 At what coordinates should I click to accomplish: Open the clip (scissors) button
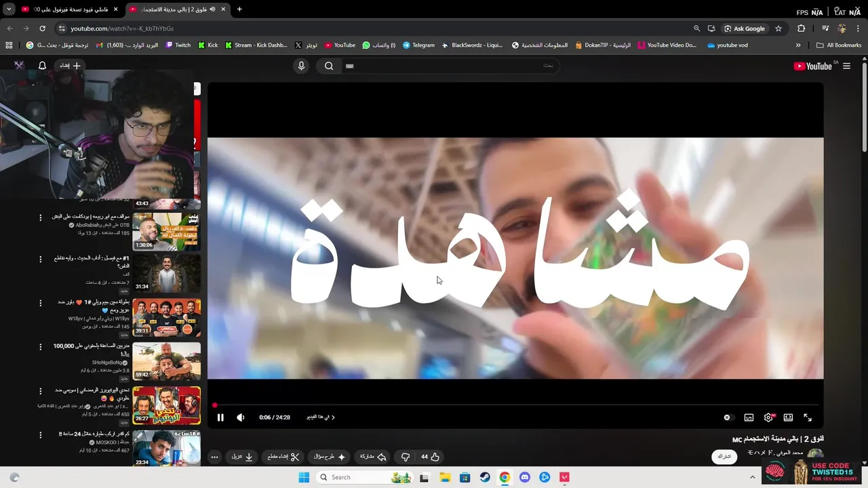point(283,457)
